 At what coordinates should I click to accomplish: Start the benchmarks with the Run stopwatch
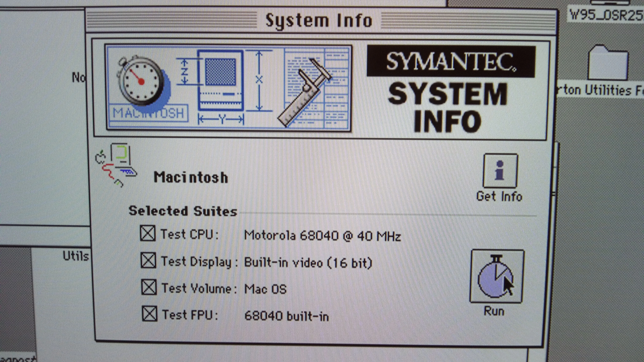coord(497,276)
